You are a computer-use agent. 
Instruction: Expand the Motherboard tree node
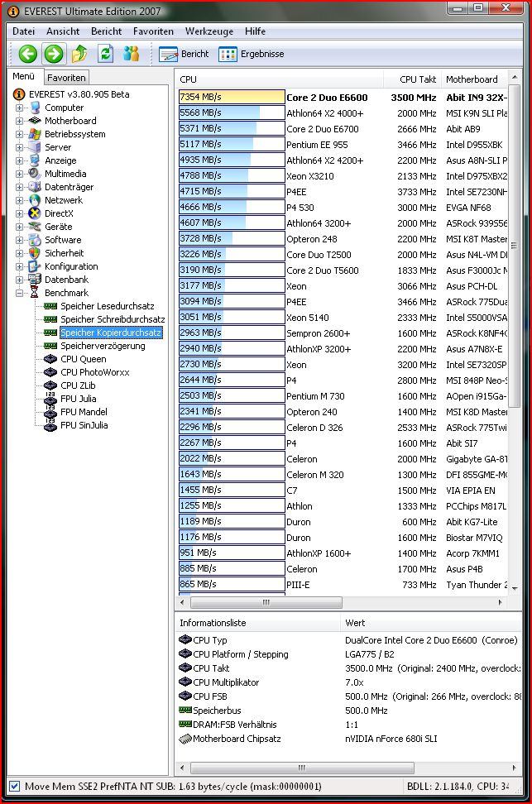[x=20, y=121]
